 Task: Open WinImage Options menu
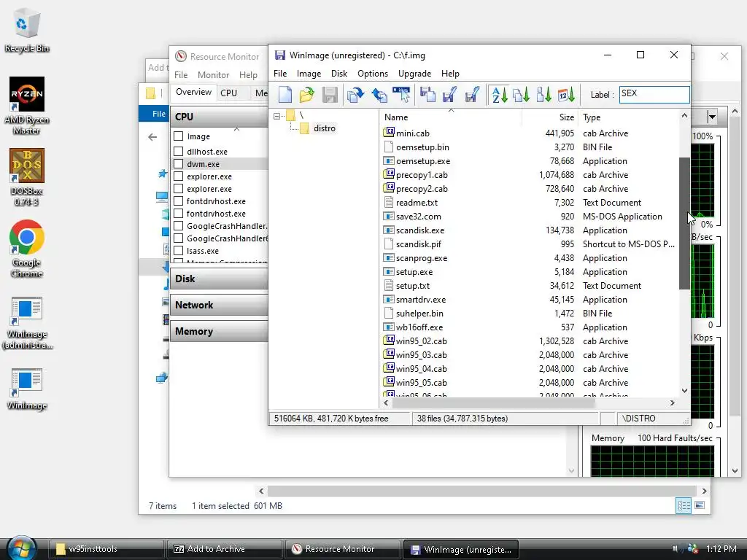(x=373, y=74)
